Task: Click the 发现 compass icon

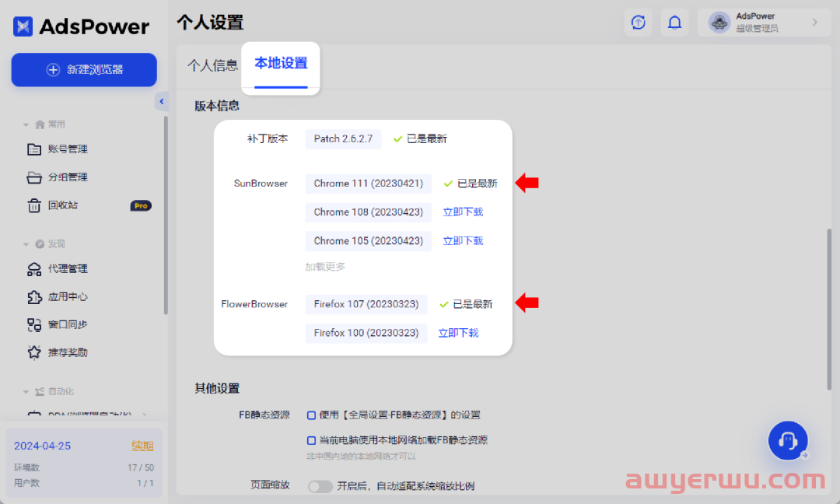Action: (x=40, y=244)
